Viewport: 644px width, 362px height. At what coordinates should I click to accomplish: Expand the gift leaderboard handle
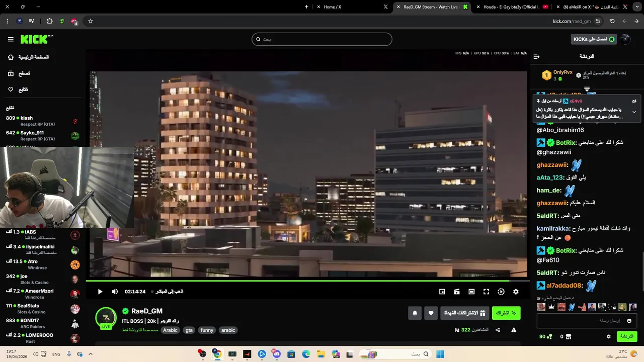point(587,89)
